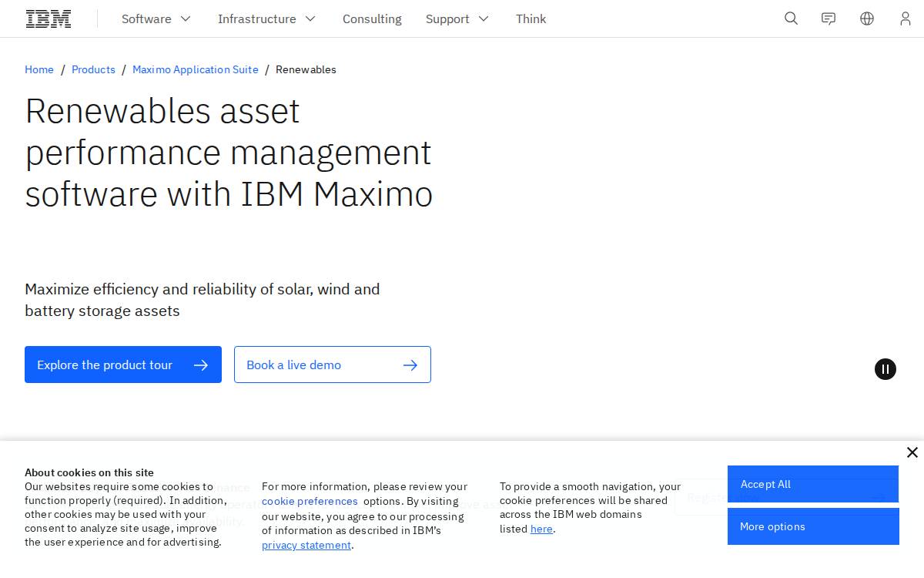Accept all cookies
Image resolution: width=924 pixels, height=578 pixels.
coord(813,484)
